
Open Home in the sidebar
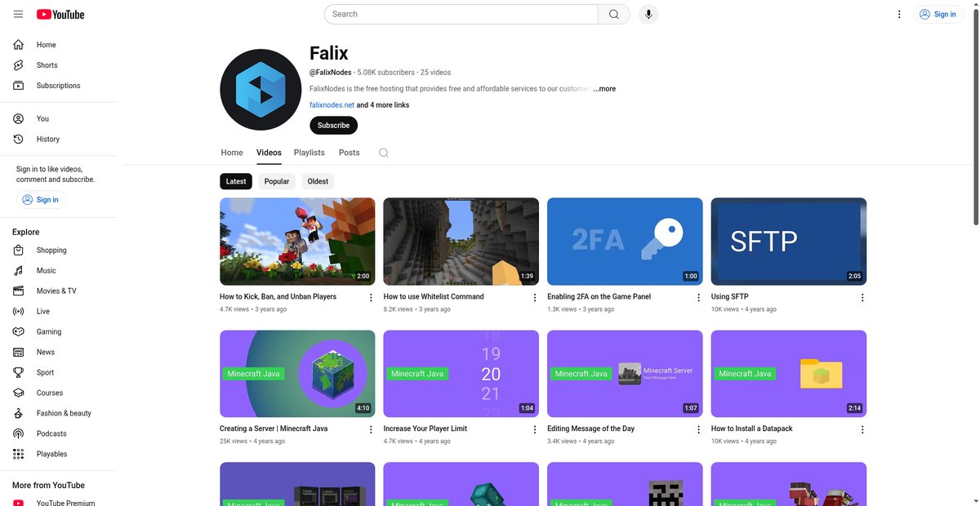tap(59, 45)
